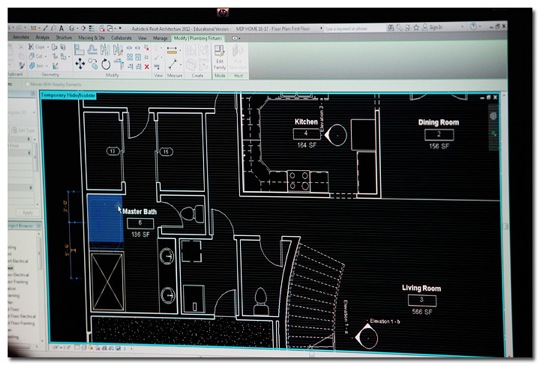Expand the Measure tool dropdown arrow
The image size is (540, 365).
(180, 64)
